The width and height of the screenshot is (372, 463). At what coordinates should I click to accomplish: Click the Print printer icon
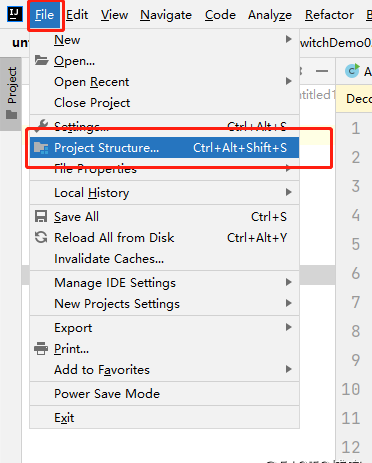[41, 348]
